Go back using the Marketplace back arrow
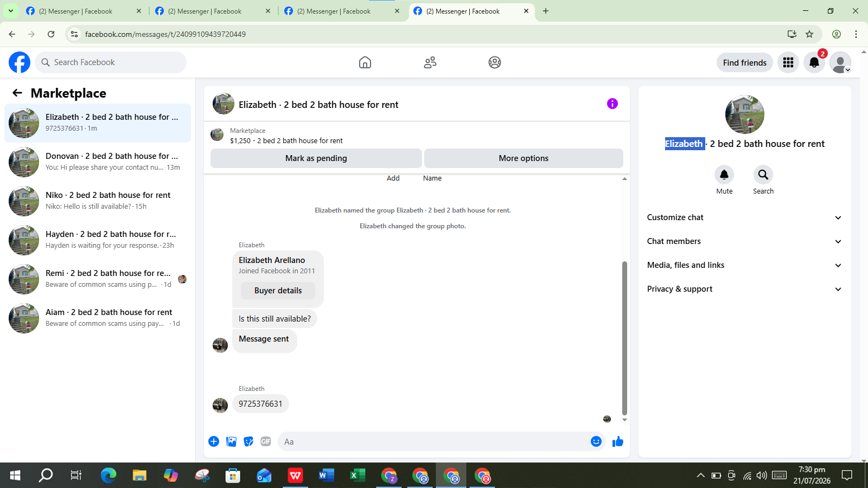This screenshot has height=488, width=868. point(17,93)
